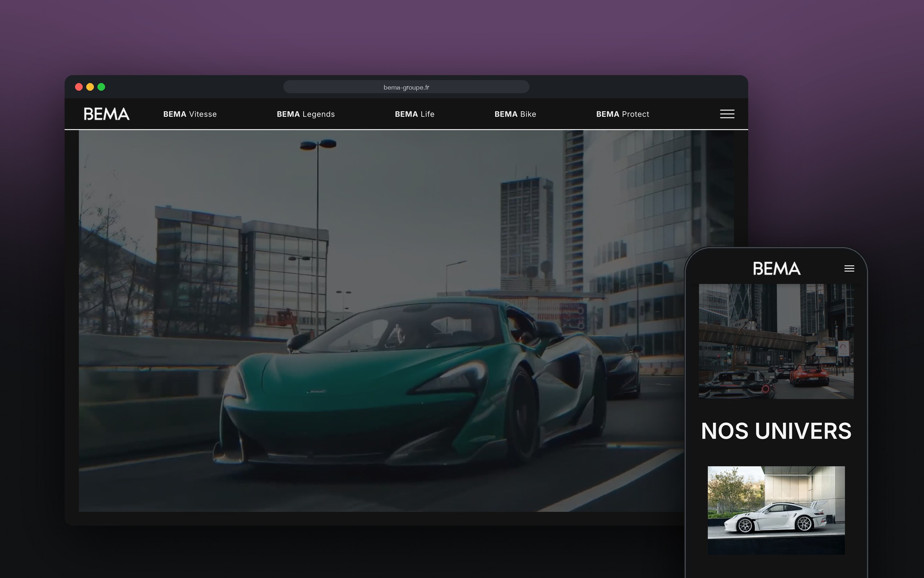Go to BEMA Bike section

pyautogui.click(x=515, y=114)
